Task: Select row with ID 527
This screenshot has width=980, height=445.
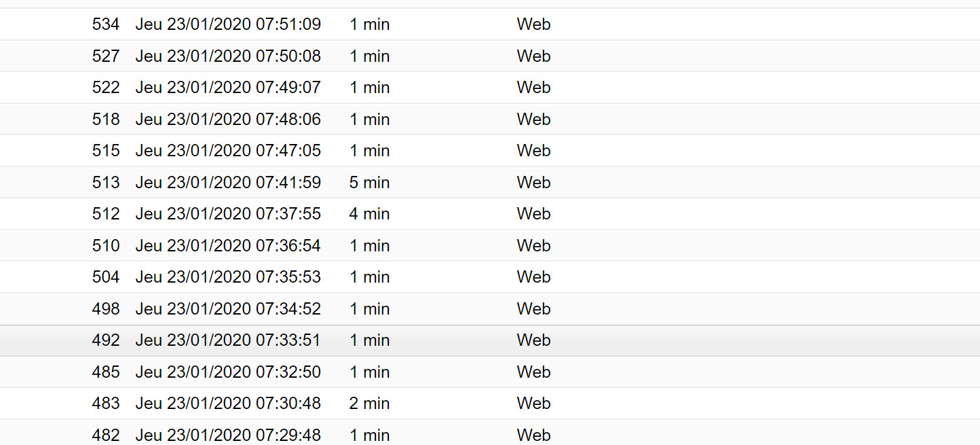Action: click(490, 56)
